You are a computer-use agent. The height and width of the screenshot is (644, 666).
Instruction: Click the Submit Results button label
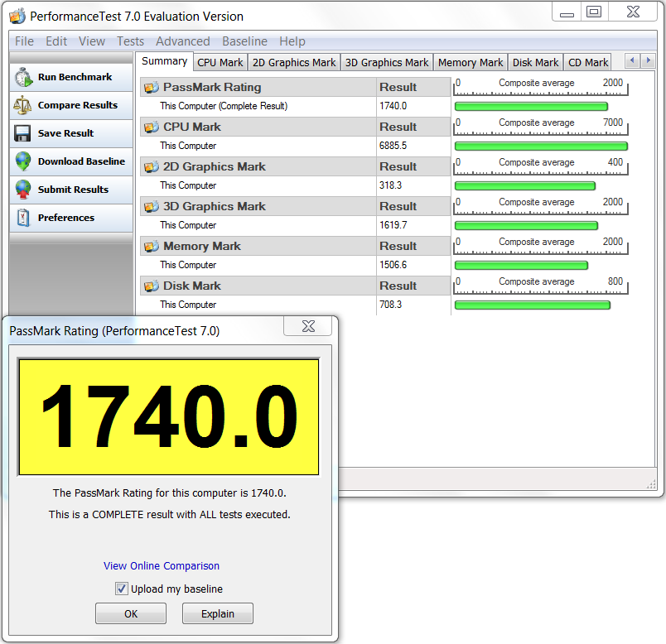[x=73, y=190]
